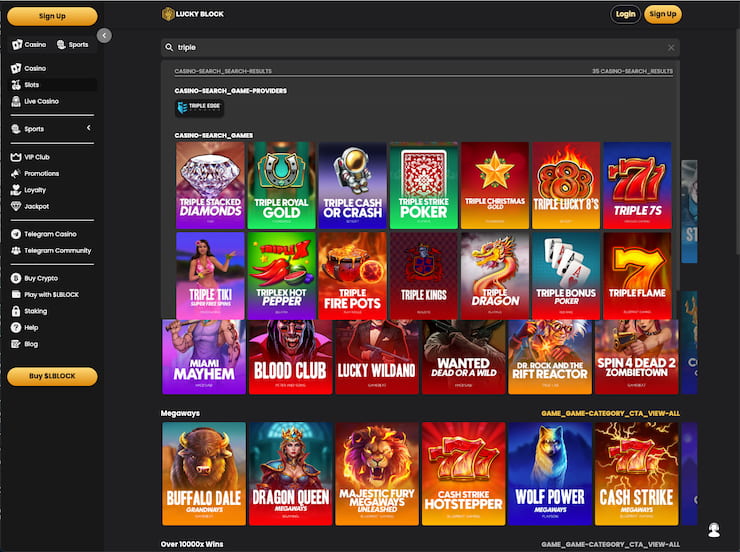Launch the Buffalo Dale Grandways game
This screenshot has height=552, width=740.
(x=204, y=473)
